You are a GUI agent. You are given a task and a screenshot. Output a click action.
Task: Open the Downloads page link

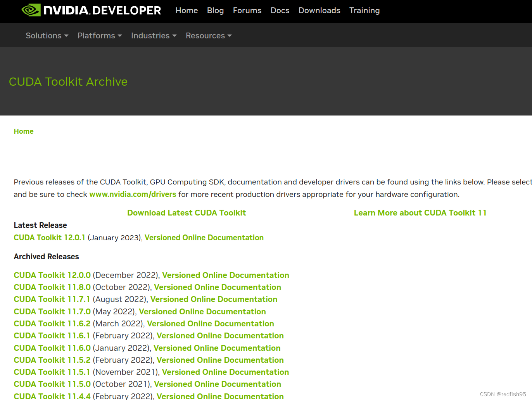pyautogui.click(x=319, y=10)
